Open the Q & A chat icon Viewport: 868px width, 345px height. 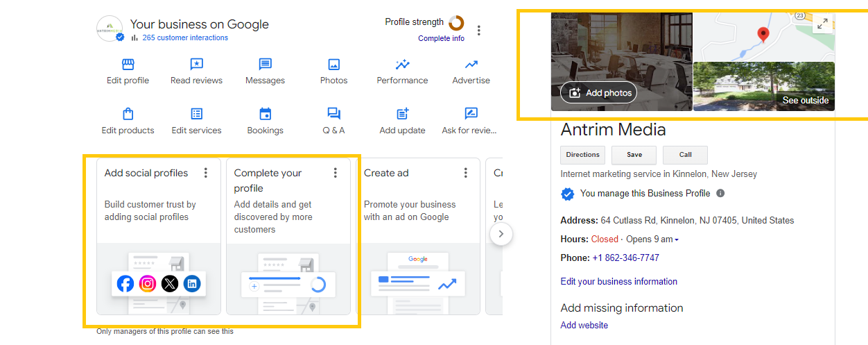coord(333,114)
